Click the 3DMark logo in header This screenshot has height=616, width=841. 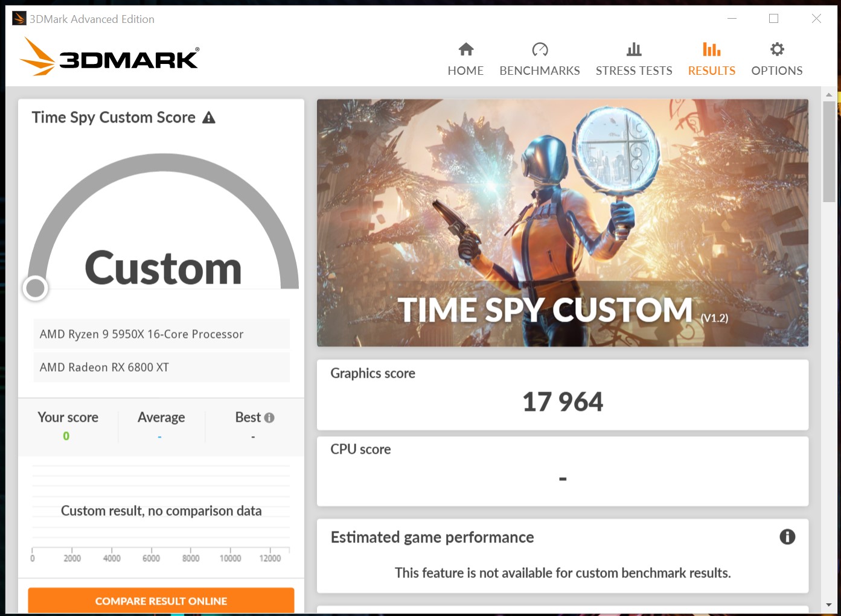tap(109, 57)
